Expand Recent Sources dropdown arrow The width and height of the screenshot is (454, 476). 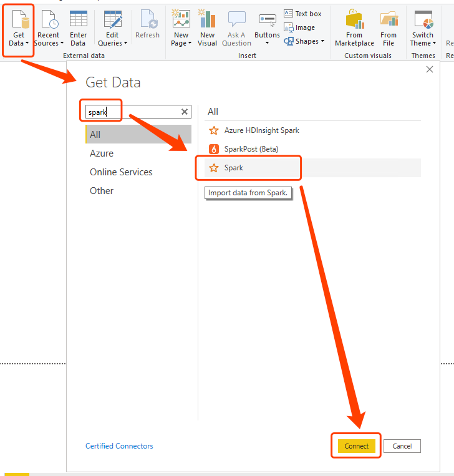point(62,43)
